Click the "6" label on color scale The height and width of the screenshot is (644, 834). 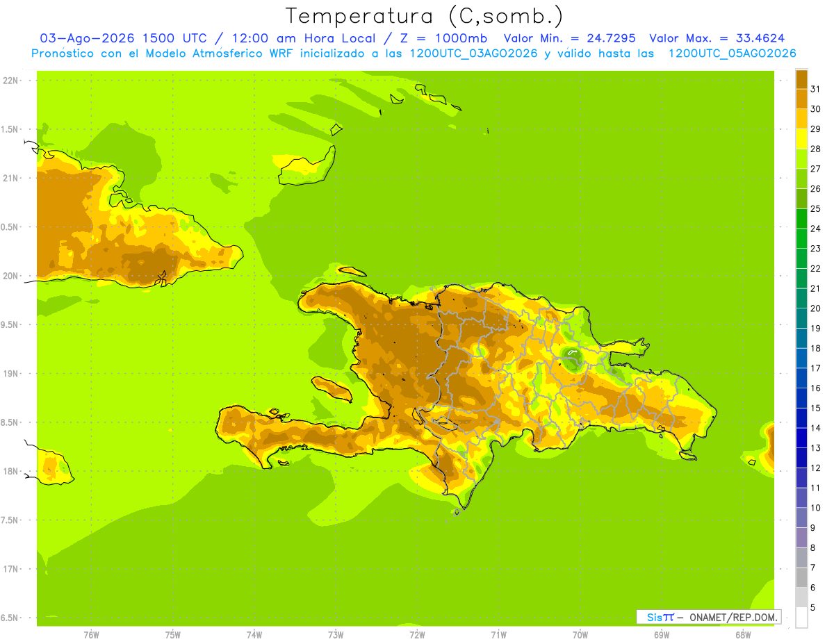click(813, 588)
